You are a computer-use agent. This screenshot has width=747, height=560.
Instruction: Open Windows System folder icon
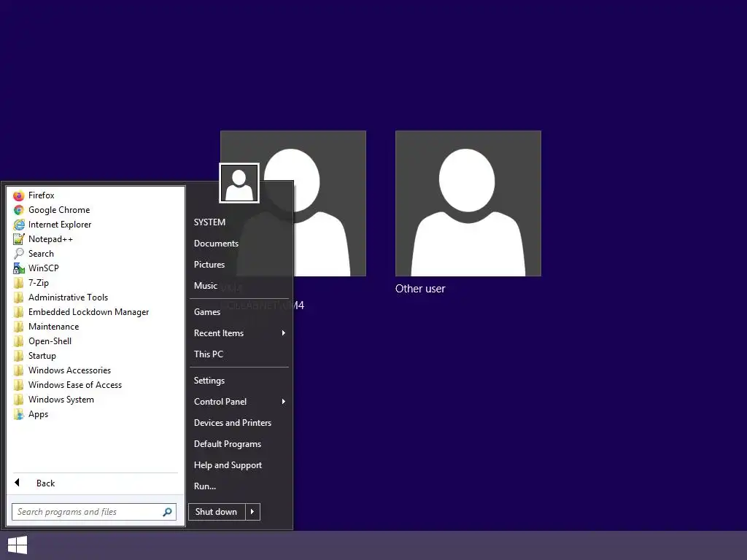(x=18, y=400)
